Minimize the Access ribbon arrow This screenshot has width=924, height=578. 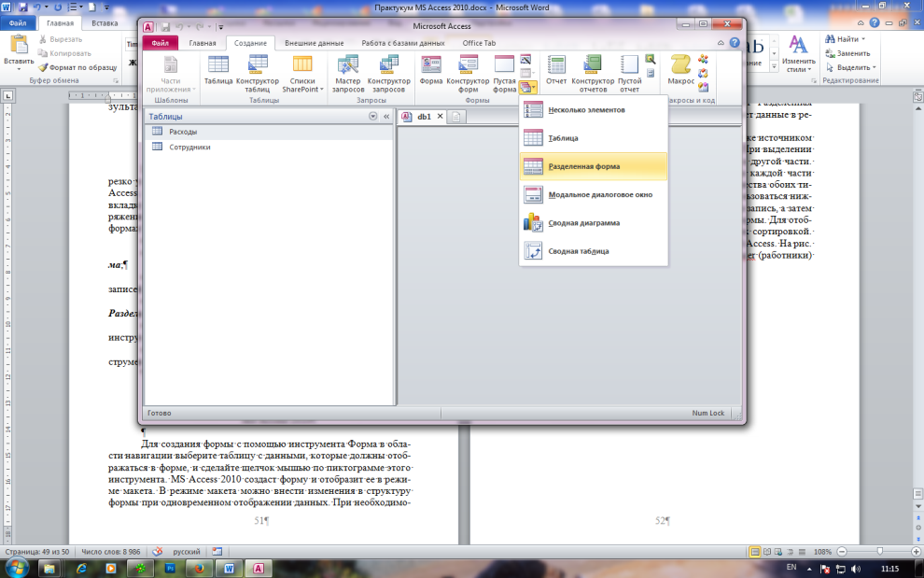pos(721,42)
